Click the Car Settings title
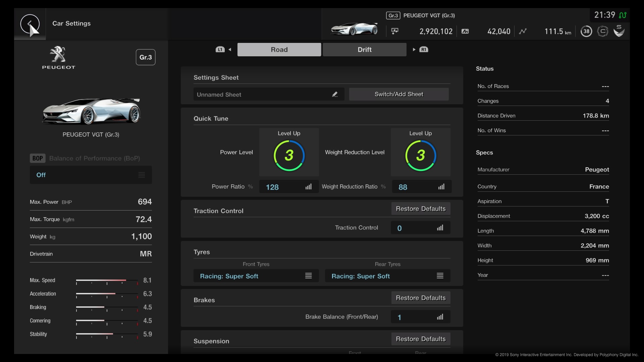This screenshot has width=644, height=362. pos(71,23)
